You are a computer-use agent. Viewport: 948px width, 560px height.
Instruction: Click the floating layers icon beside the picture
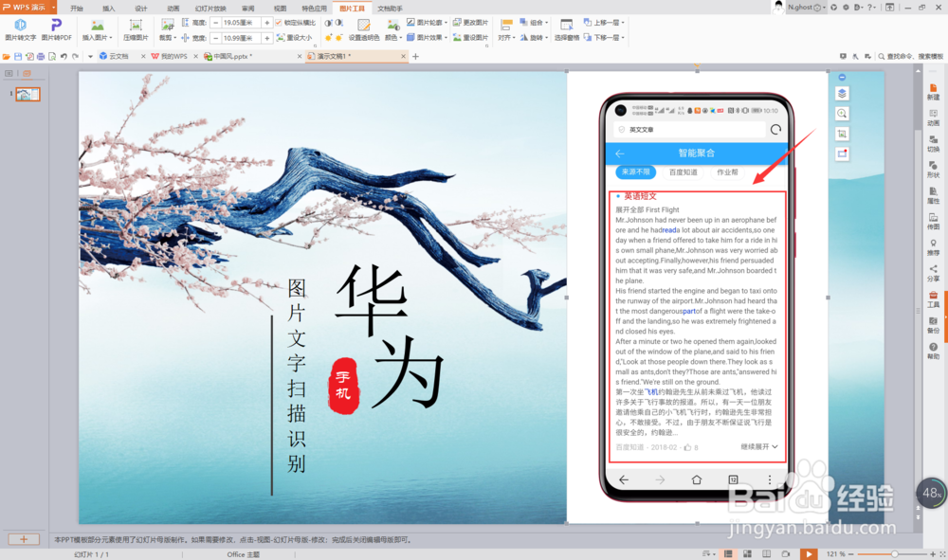tap(842, 94)
